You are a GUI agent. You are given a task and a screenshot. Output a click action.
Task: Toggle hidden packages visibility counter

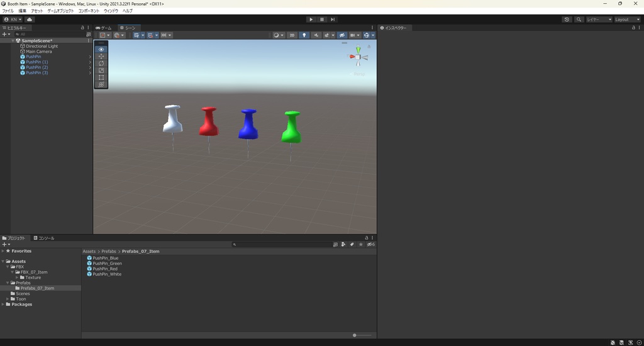(370, 245)
